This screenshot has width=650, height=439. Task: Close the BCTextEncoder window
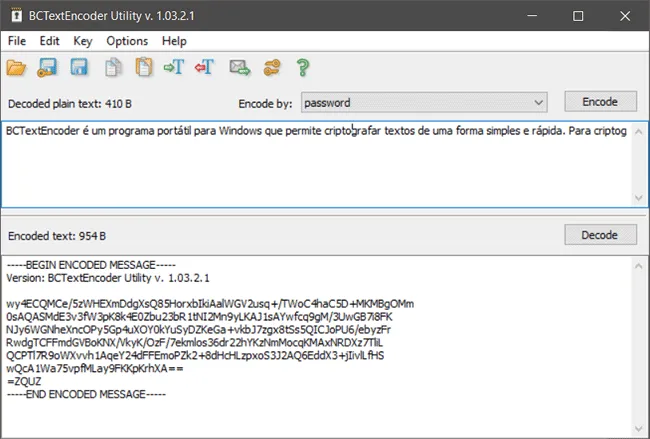coord(625,16)
